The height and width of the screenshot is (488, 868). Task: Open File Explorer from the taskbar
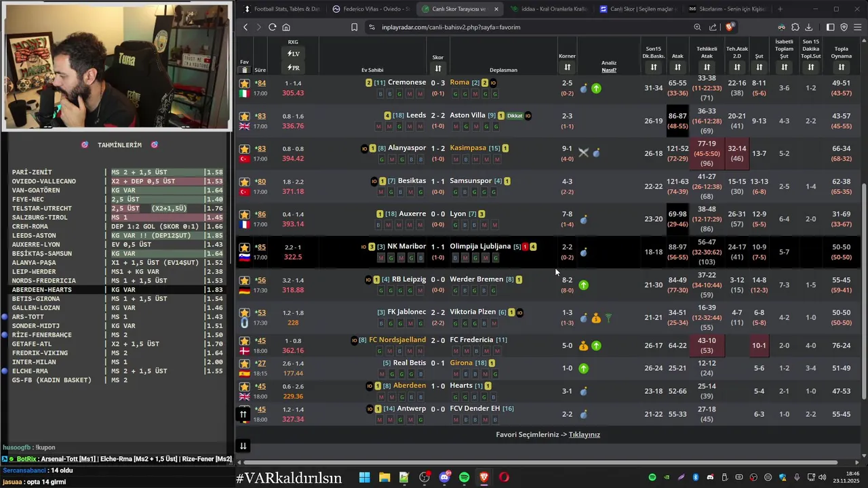pos(384,477)
